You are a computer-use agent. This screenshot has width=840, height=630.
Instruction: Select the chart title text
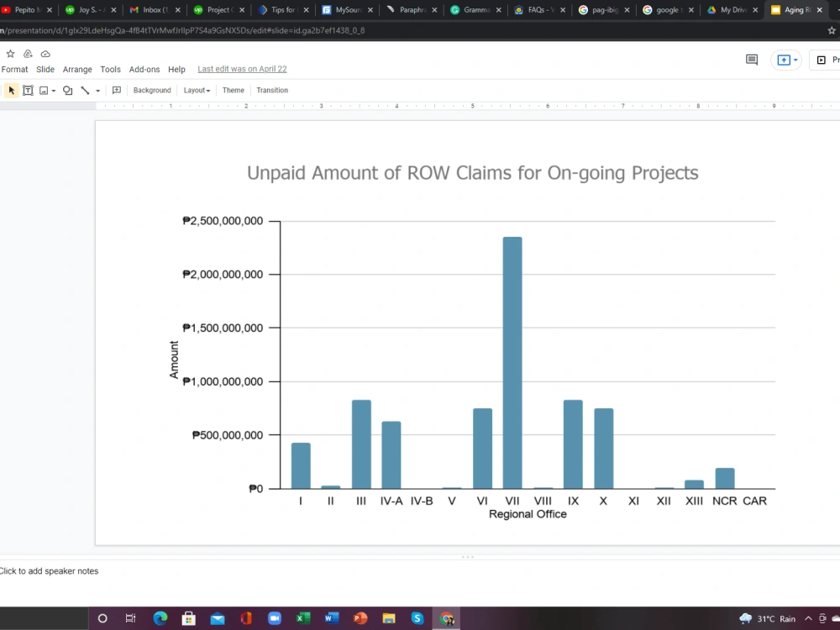point(472,173)
